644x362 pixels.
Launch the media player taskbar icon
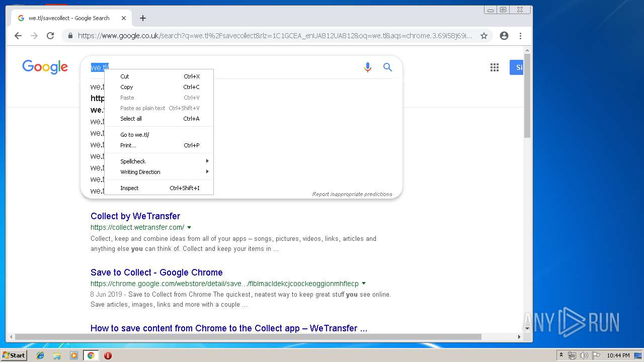pyautogui.click(x=74, y=355)
